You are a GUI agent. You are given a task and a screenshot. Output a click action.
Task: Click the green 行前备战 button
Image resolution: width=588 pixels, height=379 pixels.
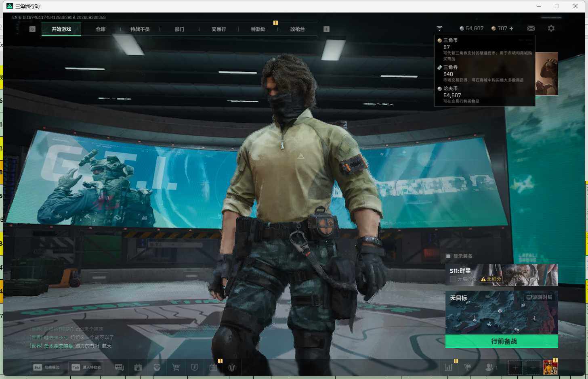pos(502,341)
